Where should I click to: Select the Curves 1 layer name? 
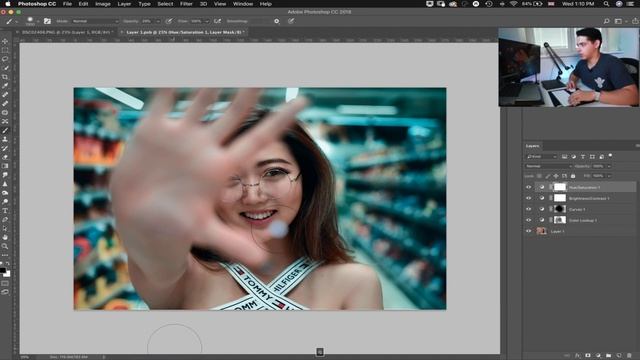tap(577, 209)
